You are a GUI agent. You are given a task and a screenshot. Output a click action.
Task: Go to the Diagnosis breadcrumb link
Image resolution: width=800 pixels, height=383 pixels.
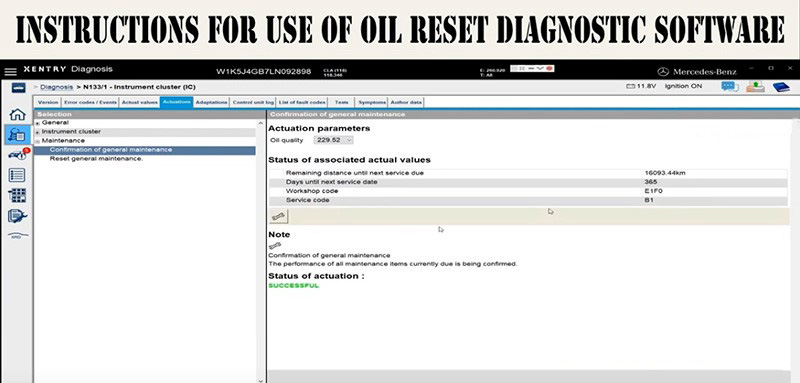[57, 87]
